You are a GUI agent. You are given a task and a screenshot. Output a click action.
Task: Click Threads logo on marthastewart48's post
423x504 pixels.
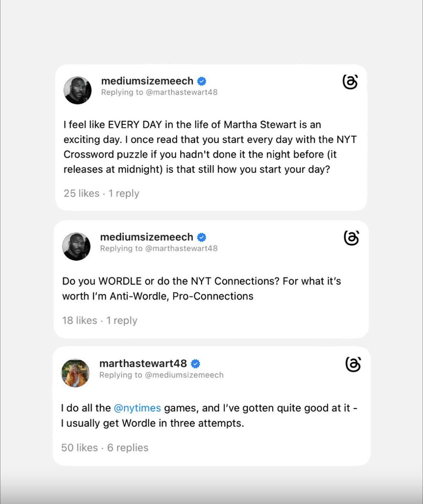(x=353, y=364)
